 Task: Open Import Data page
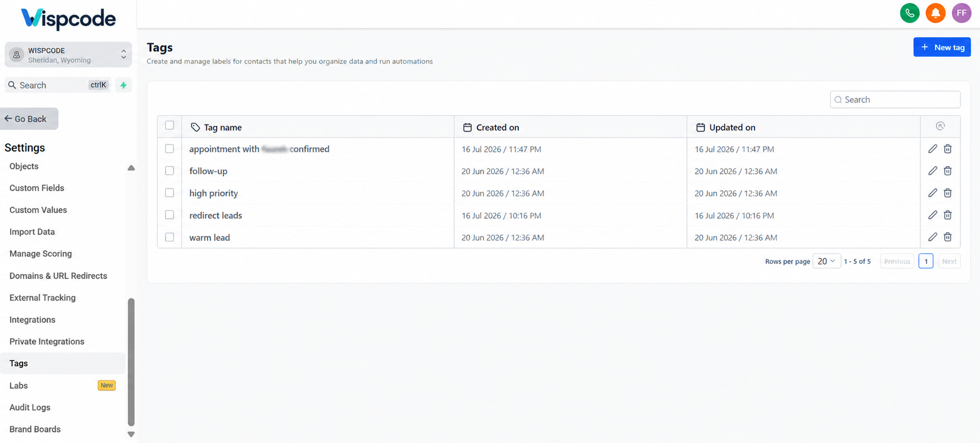32,232
